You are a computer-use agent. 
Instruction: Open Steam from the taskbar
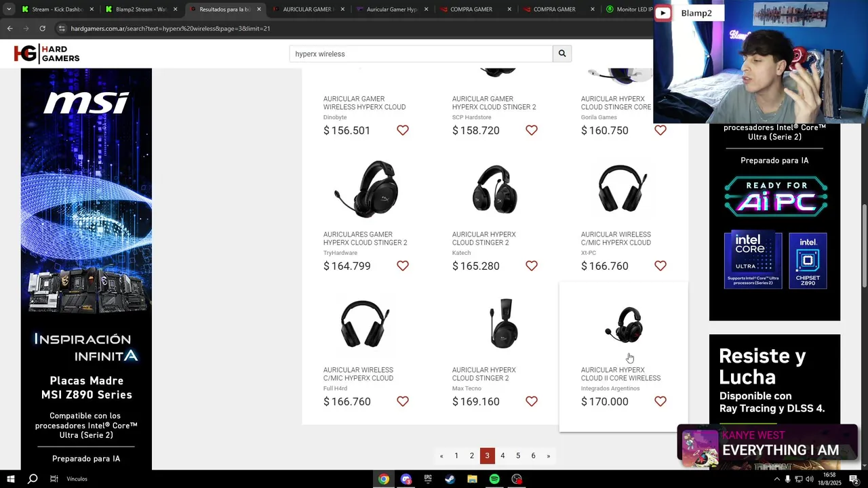pos(450,479)
